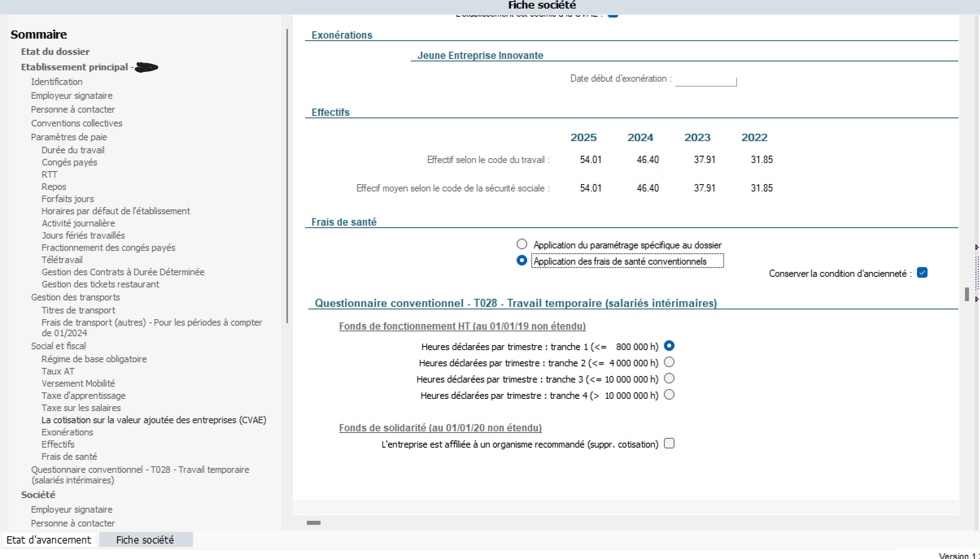The height and width of the screenshot is (559, 980).
Task: Select tranche 2 hours per trimester
Action: pos(669,362)
